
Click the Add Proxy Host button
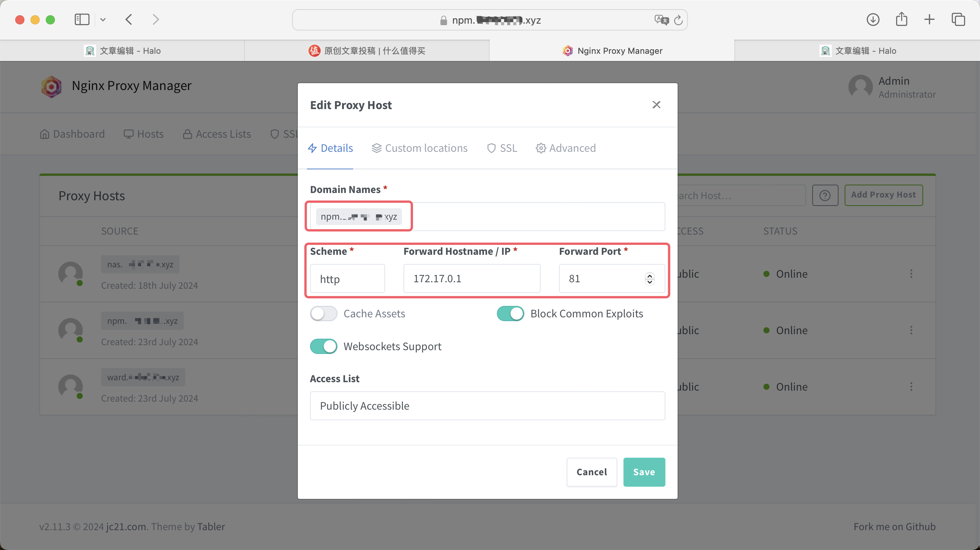point(884,195)
